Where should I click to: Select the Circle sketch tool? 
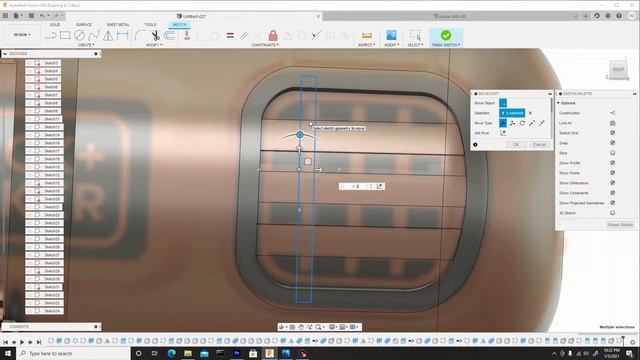click(x=79, y=35)
